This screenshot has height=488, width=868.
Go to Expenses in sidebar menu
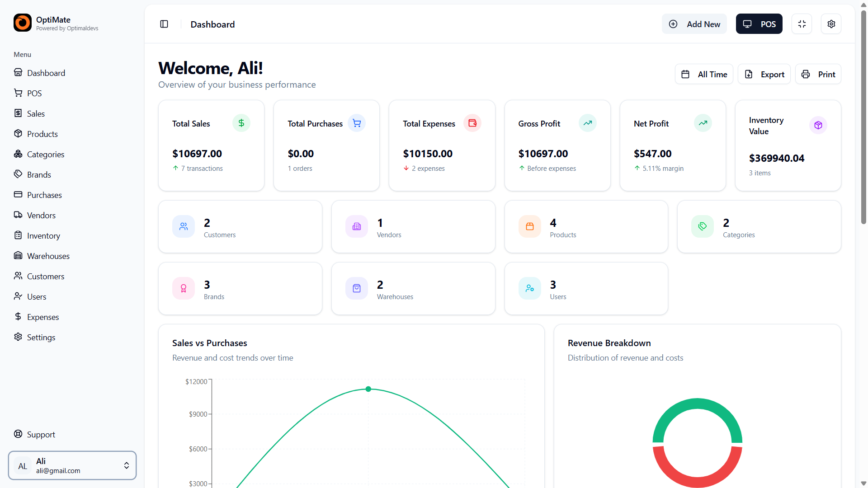coord(42,317)
